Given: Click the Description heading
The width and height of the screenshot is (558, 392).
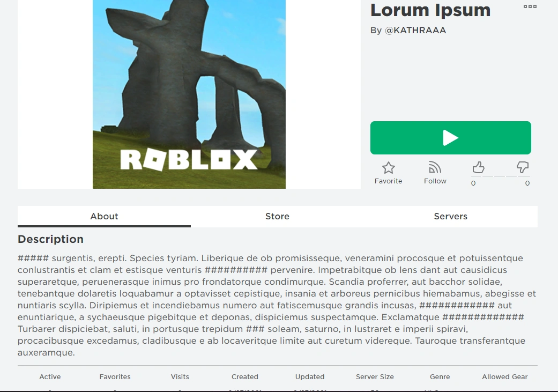Looking at the screenshot, I should 50,239.
